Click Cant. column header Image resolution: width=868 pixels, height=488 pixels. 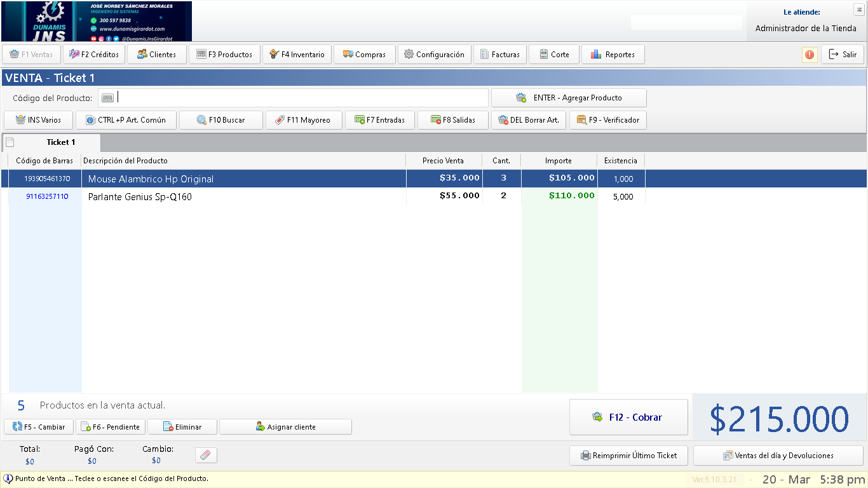pyautogui.click(x=501, y=161)
